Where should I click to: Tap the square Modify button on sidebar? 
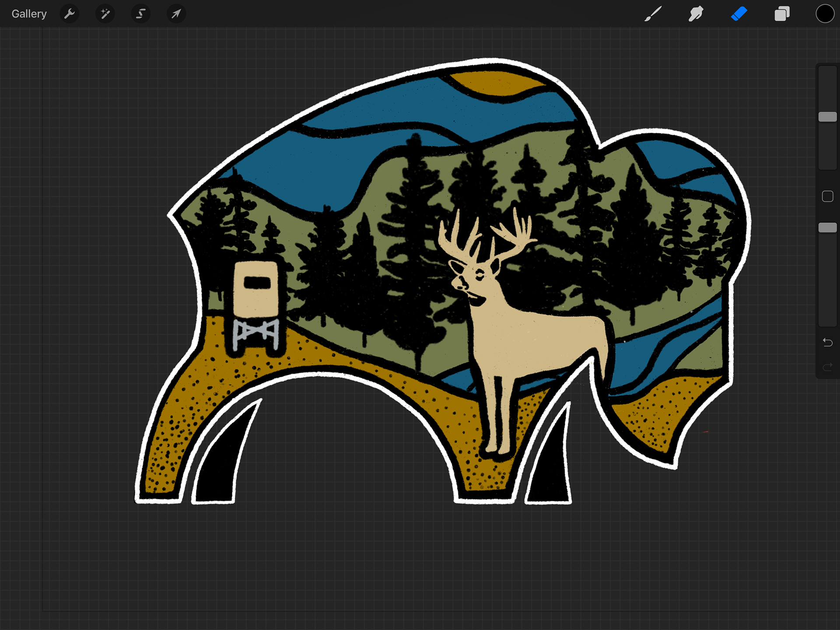(827, 196)
